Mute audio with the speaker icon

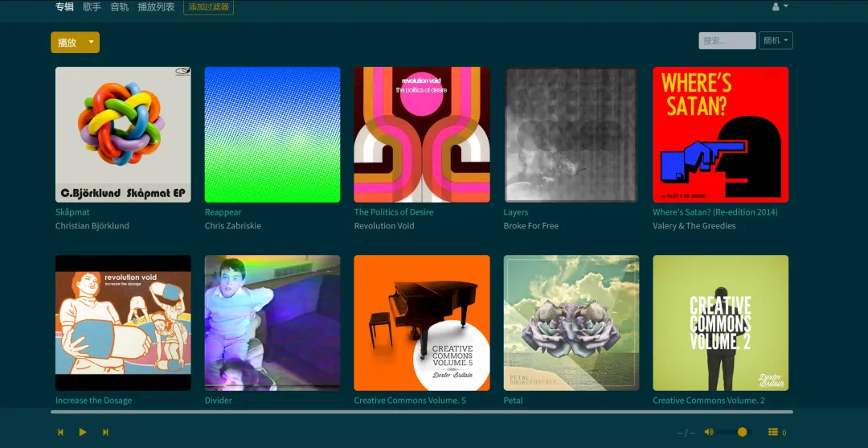click(709, 432)
